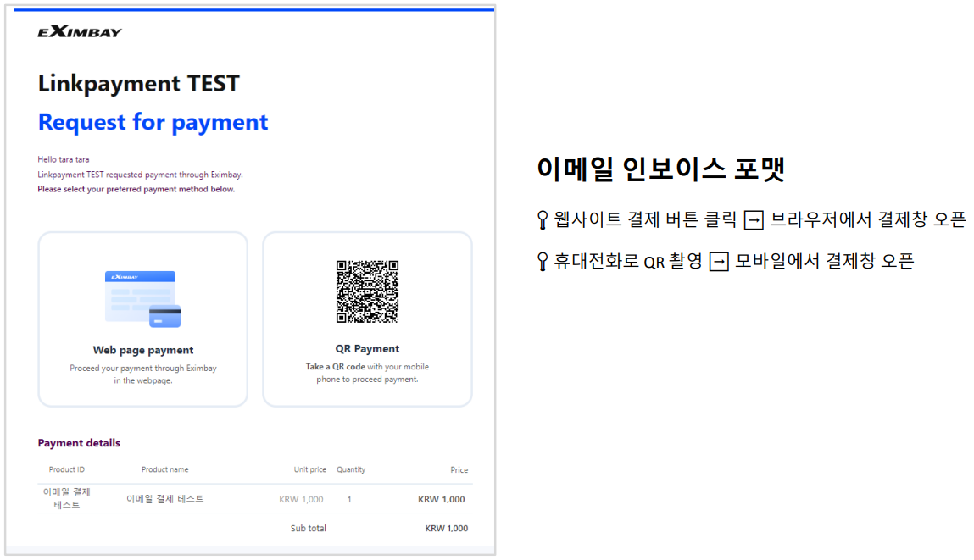Click the key icon before '웹사이트 결제 버튼 클릭'
The width and height of the screenshot is (974, 560).
click(x=543, y=219)
